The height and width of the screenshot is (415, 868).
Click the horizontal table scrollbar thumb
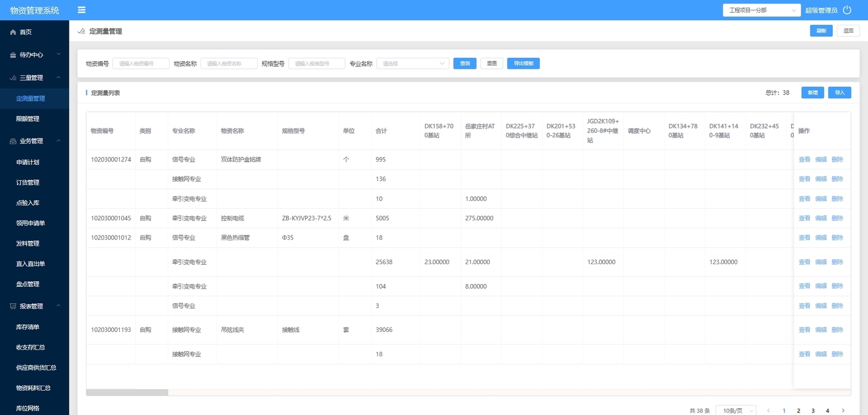pyautogui.click(x=127, y=392)
